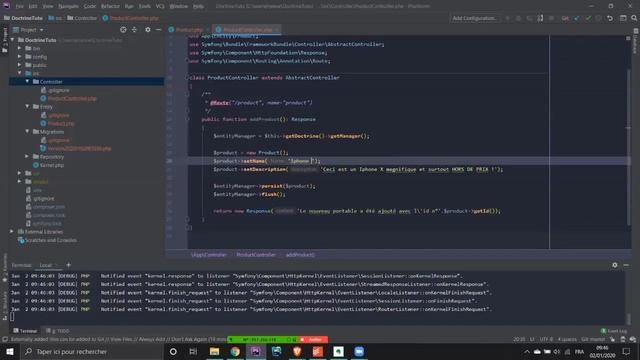Screen dimensions: 640x360
Task: Open the Terminal tool window button
Action: [25, 331]
